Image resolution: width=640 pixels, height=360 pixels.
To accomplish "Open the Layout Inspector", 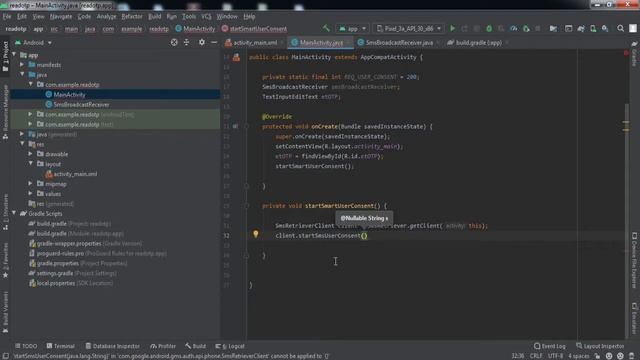I will point(600,346).
